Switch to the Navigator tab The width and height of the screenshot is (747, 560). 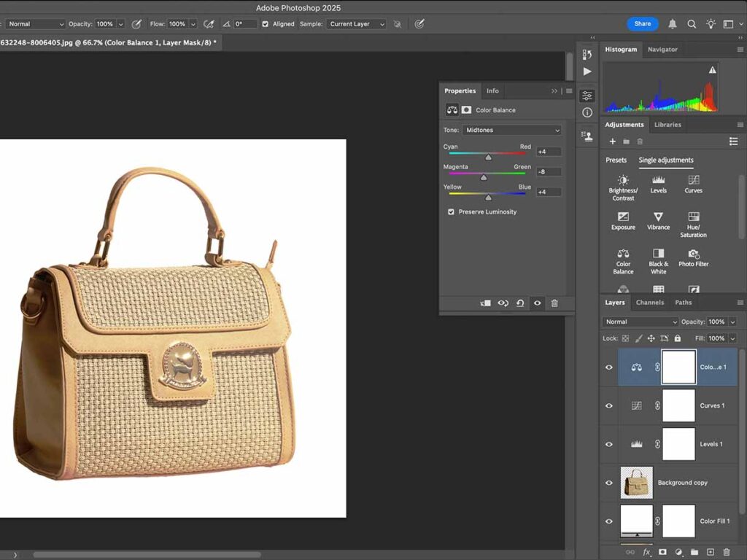pos(662,49)
